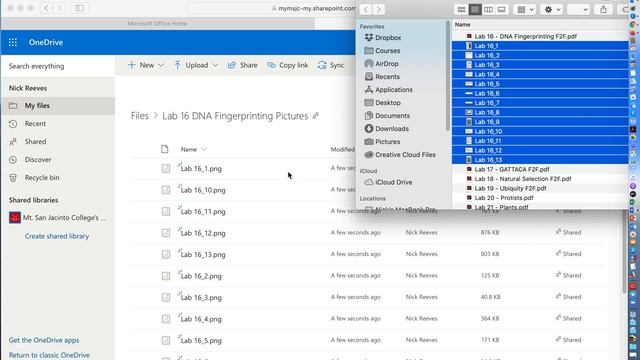Viewport: 640px width, 360px height.
Task: Click Shared status for Lab 16_3.png
Action: [x=568, y=297]
